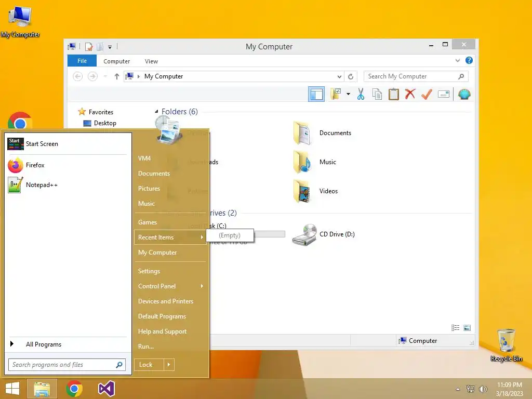Open the Customize Quick Access Toolbar dropdown
The width and height of the screenshot is (532, 399).
[110, 47]
